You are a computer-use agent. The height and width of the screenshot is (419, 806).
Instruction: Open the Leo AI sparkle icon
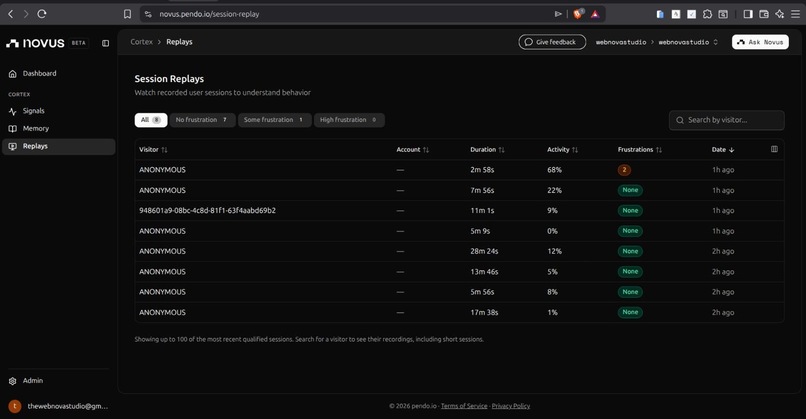point(780,14)
